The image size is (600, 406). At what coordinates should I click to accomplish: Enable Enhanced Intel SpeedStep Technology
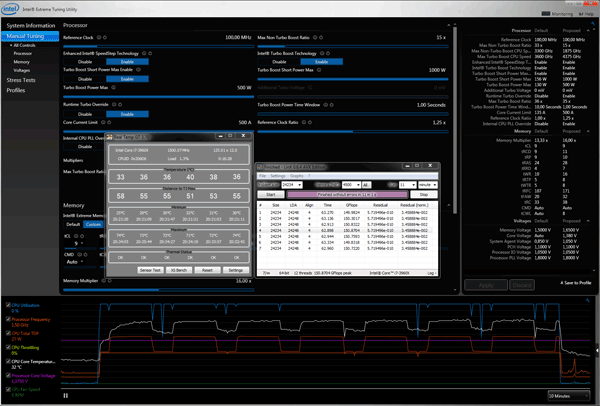[127, 62]
